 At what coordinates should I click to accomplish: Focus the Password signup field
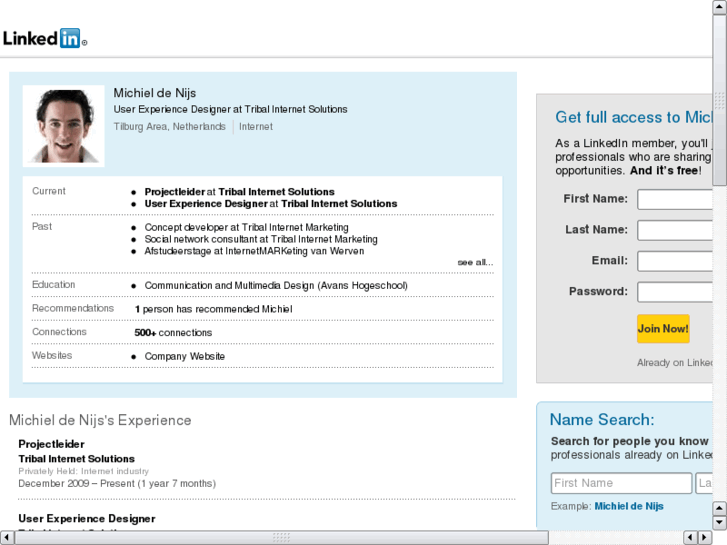pos(675,292)
